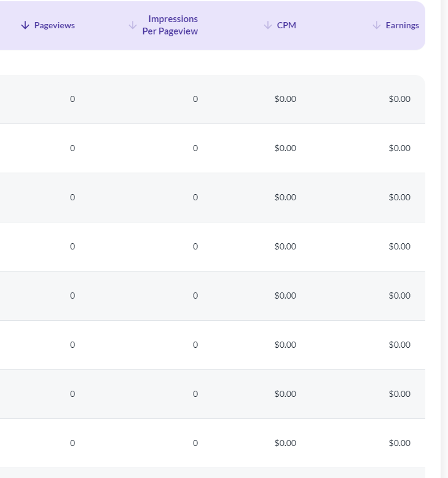Click the CPM column header label
Image resolution: width=448 pixels, height=478 pixels.
coord(286,25)
